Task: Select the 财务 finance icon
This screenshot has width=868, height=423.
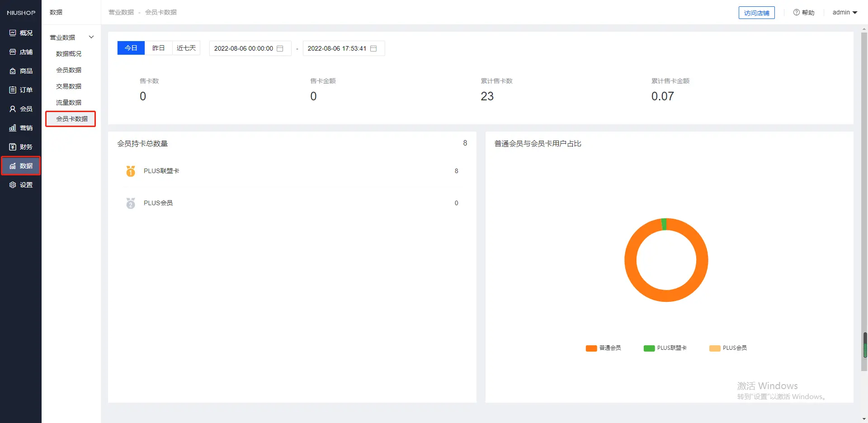Action: tap(13, 147)
